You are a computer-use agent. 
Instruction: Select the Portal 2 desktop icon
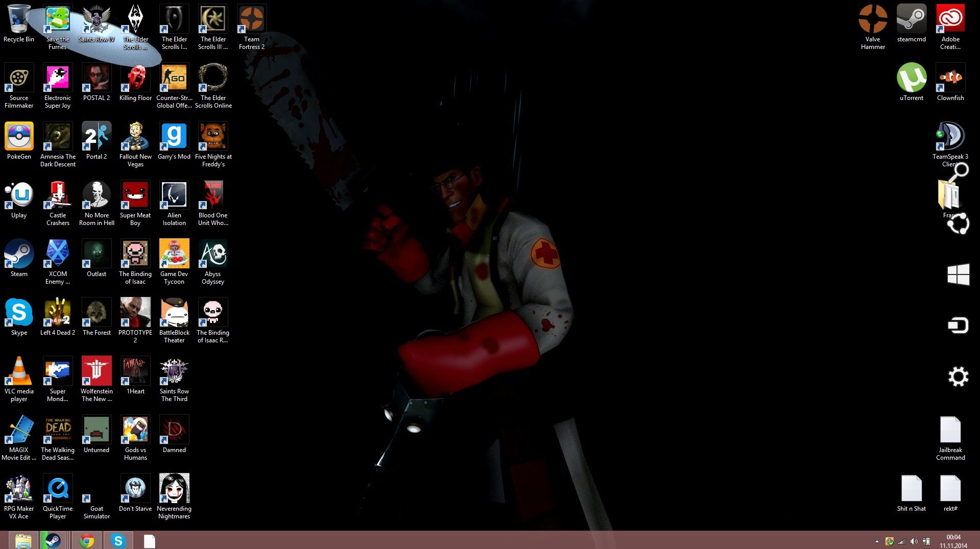[x=97, y=137]
